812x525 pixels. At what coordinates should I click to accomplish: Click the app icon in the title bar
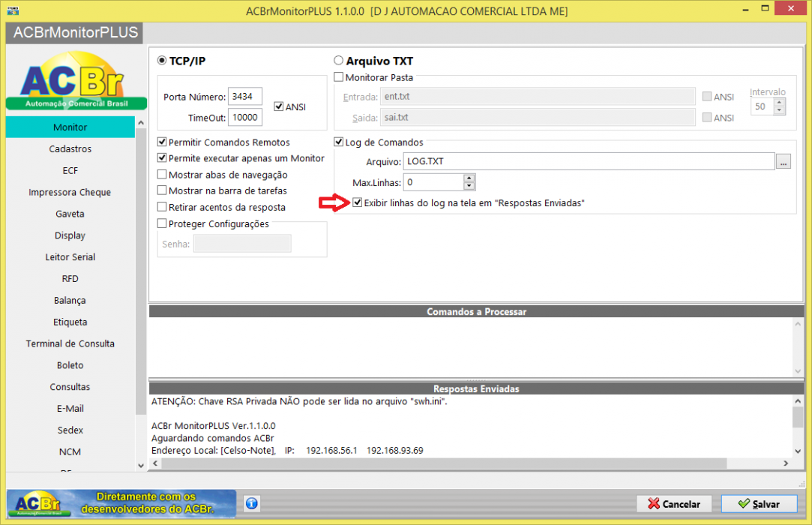point(13,10)
